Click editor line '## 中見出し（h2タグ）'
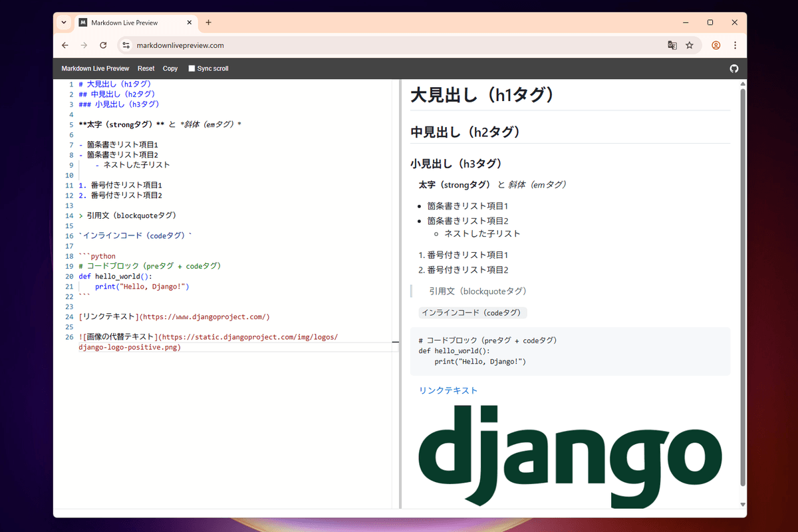798x532 pixels. pos(119,94)
